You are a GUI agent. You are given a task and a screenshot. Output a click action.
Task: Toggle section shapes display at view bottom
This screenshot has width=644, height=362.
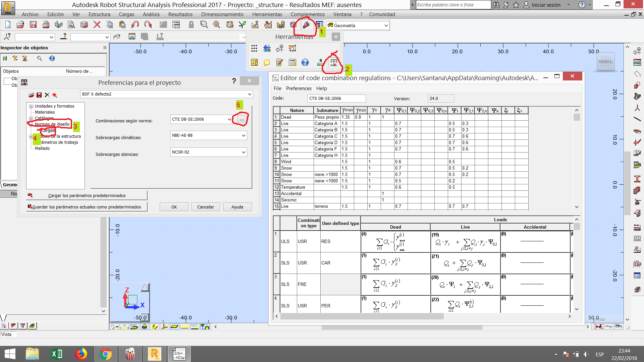click(154, 326)
